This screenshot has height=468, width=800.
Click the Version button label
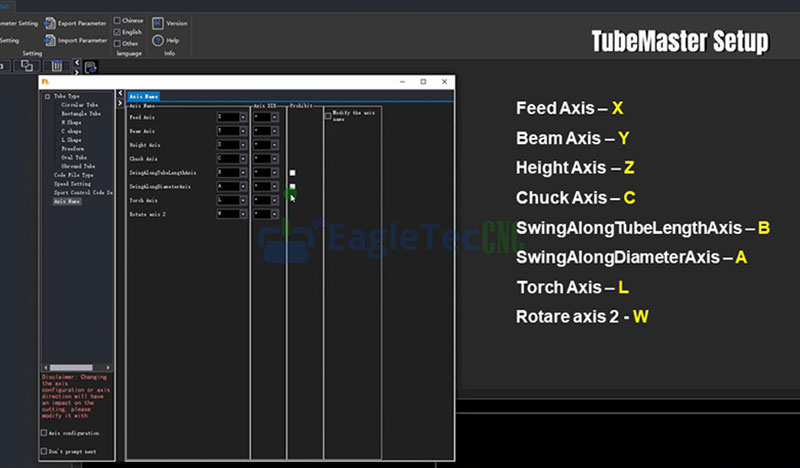coord(177,23)
